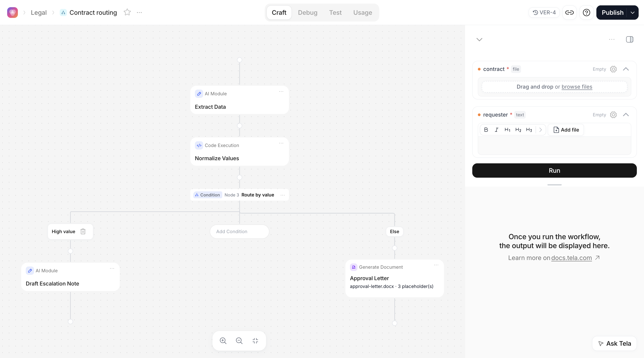Screen dimensions: 644x358
Task: Click the Tela home logo icon
Action: point(13,13)
